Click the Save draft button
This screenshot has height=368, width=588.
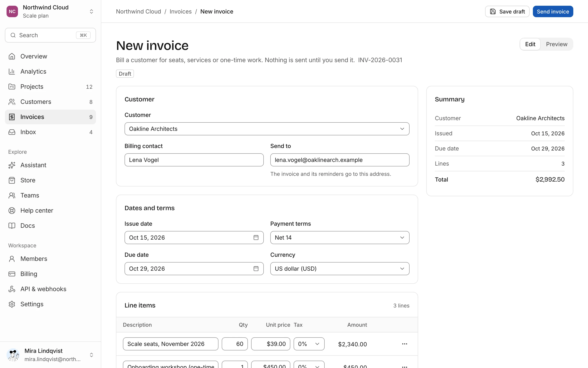pos(507,11)
